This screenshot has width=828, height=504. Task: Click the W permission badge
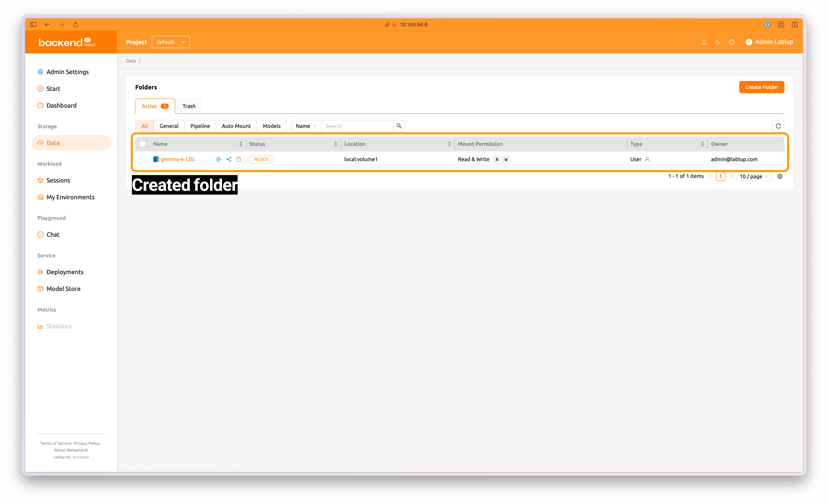click(506, 159)
